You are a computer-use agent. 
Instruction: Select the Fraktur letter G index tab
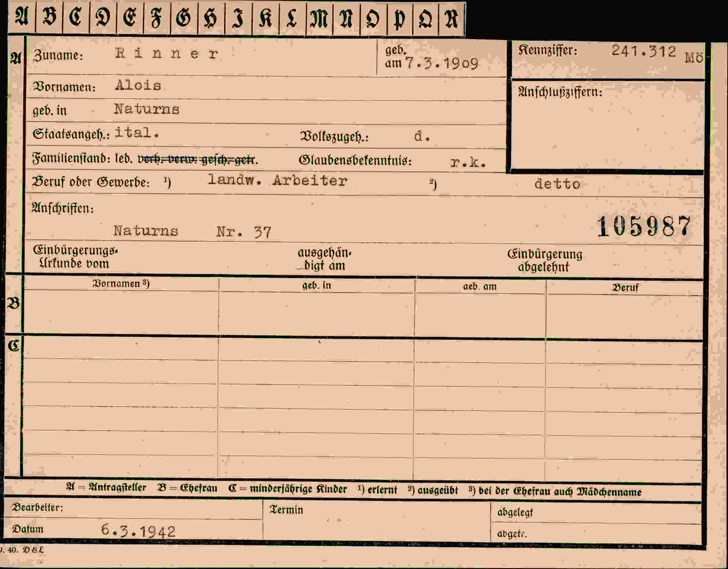point(184,18)
